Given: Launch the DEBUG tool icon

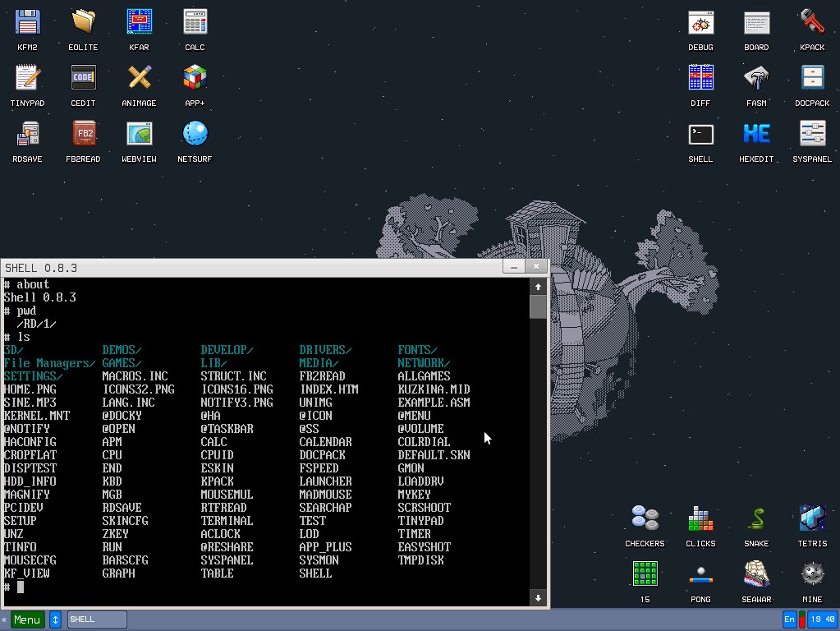Looking at the screenshot, I should tap(700, 23).
